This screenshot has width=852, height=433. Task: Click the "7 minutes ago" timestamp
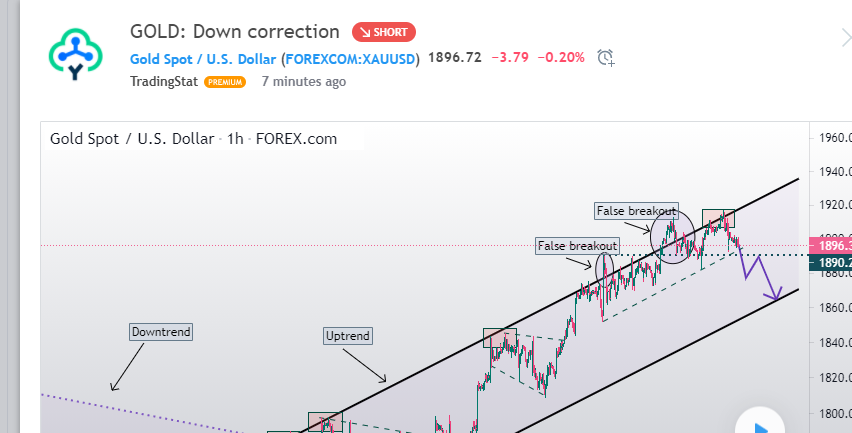pyautogui.click(x=304, y=81)
